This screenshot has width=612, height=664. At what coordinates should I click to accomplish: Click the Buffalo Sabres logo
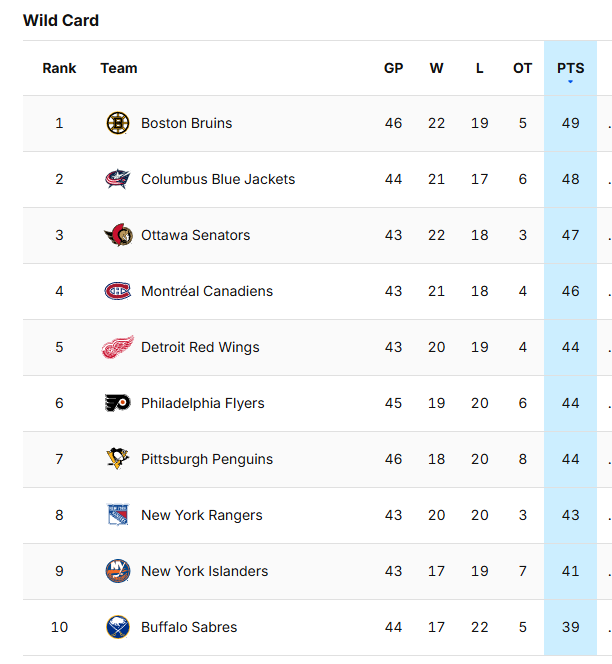pos(118,627)
